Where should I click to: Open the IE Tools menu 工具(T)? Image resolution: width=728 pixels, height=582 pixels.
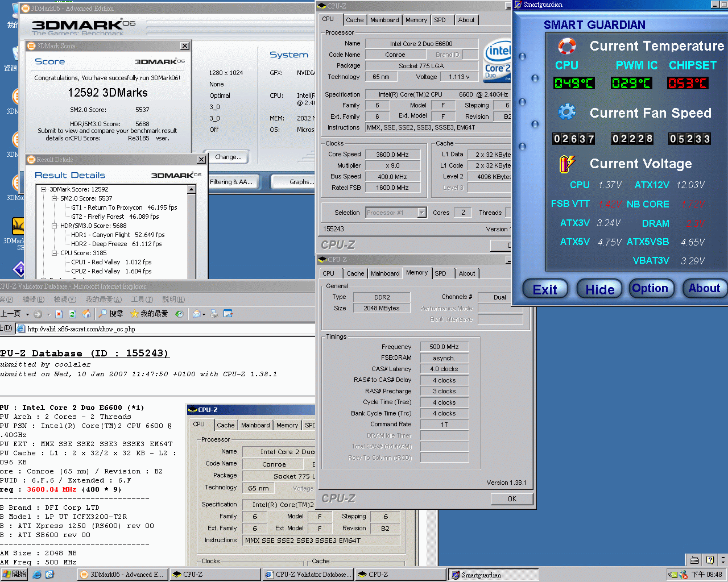142,300
